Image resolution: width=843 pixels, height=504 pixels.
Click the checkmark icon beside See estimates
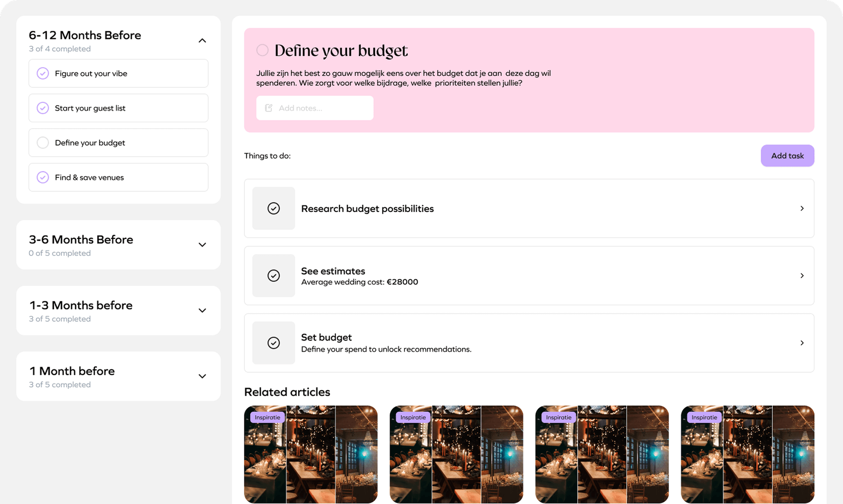[274, 275]
